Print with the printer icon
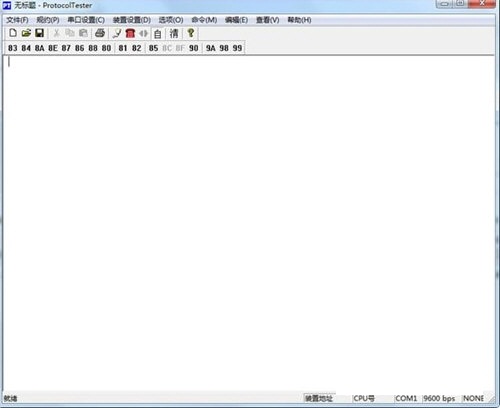Viewport: 500px width, 408px height. click(100, 33)
